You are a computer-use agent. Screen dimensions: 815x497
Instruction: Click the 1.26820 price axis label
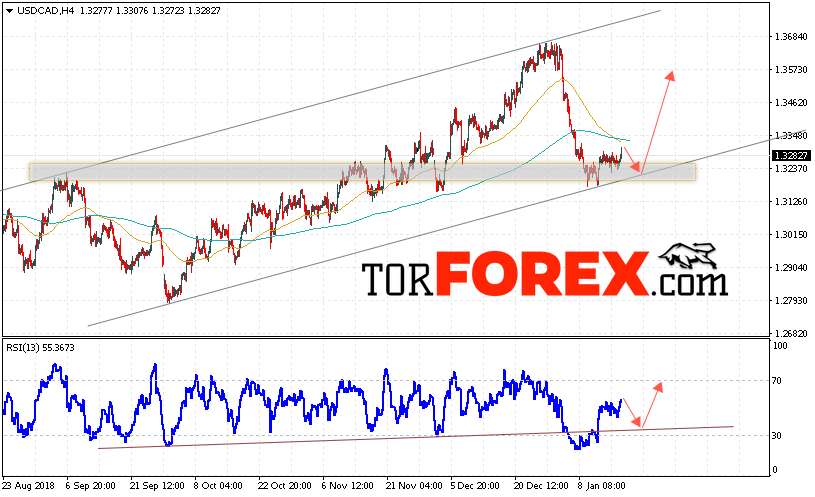click(x=791, y=334)
